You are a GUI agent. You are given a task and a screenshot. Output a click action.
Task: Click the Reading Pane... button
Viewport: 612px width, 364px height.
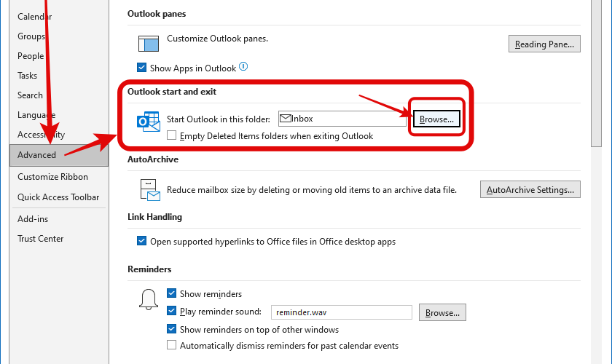point(544,44)
